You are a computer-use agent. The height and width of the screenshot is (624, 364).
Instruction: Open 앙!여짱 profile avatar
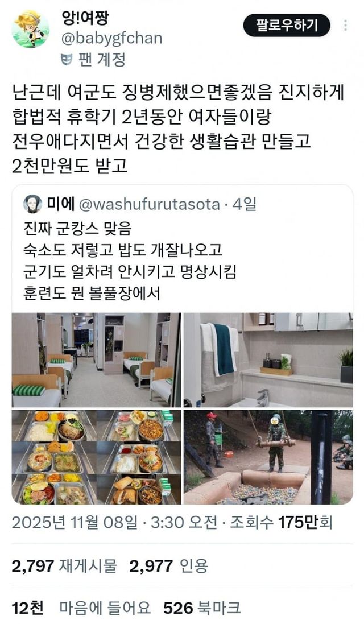(x=31, y=28)
